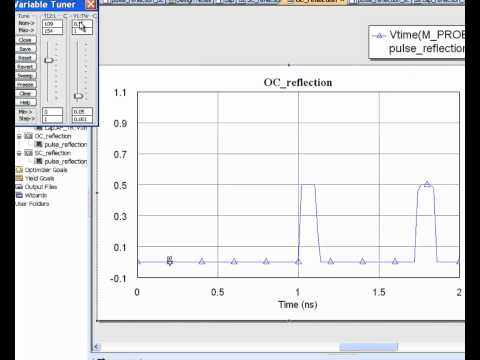Collapse the OC_reflection tree node
480x360 pixels.
pyautogui.click(x=19, y=136)
